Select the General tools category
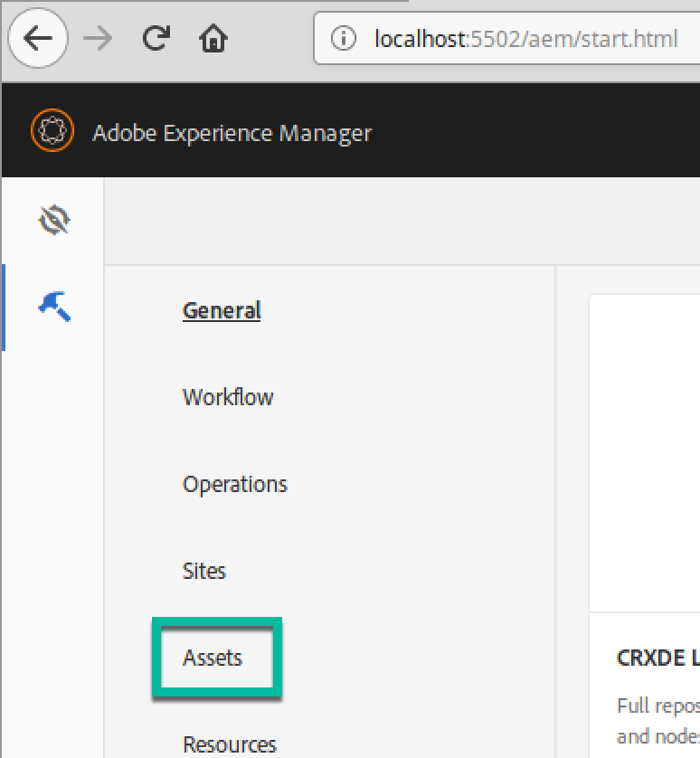Viewport: 700px width, 758px height. [222, 310]
